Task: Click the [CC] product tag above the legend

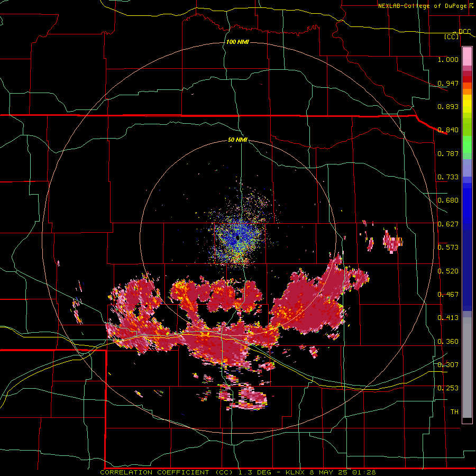Action: point(452,36)
